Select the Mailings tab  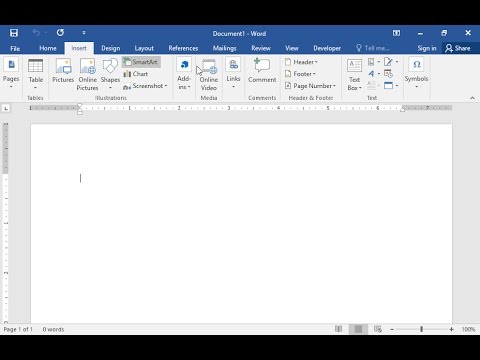click(224, 48)
